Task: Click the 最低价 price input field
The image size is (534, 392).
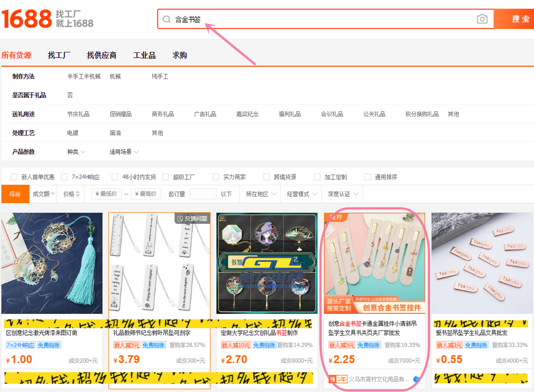Action: pos(106,194)
